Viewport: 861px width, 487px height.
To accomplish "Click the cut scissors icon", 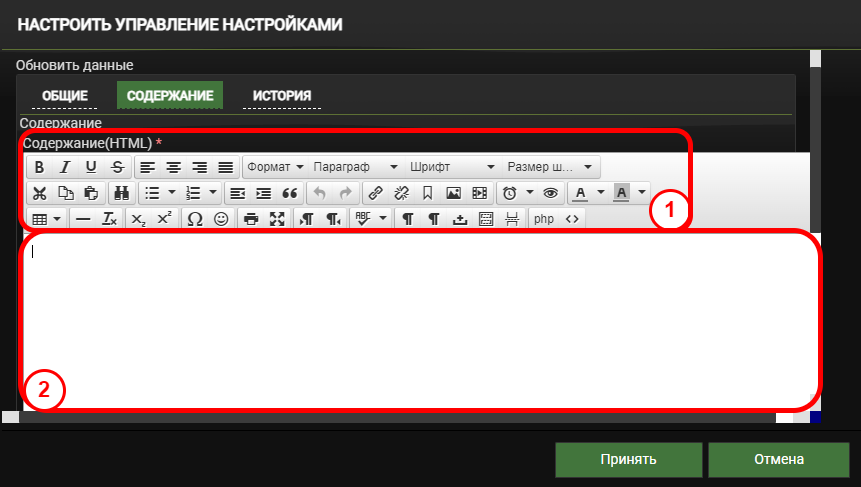I will point(39,193).
